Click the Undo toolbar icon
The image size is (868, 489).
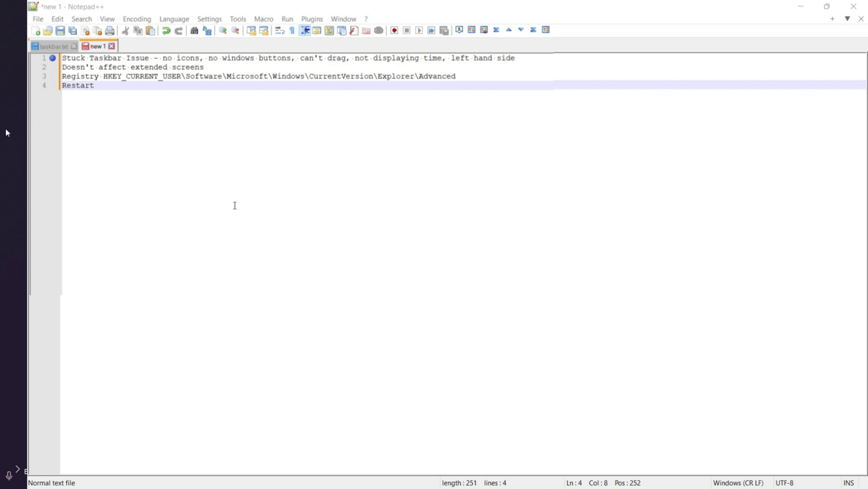click(x=166, y=31)
